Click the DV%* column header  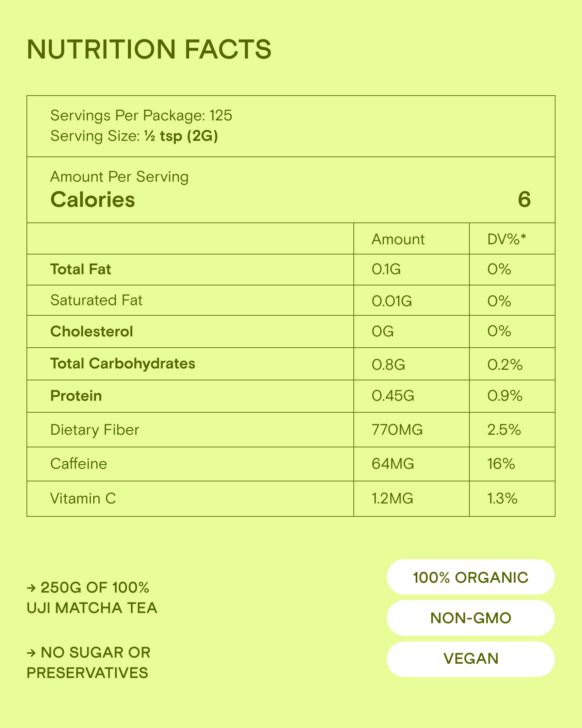pyautogui.click(x=506, y=239)
